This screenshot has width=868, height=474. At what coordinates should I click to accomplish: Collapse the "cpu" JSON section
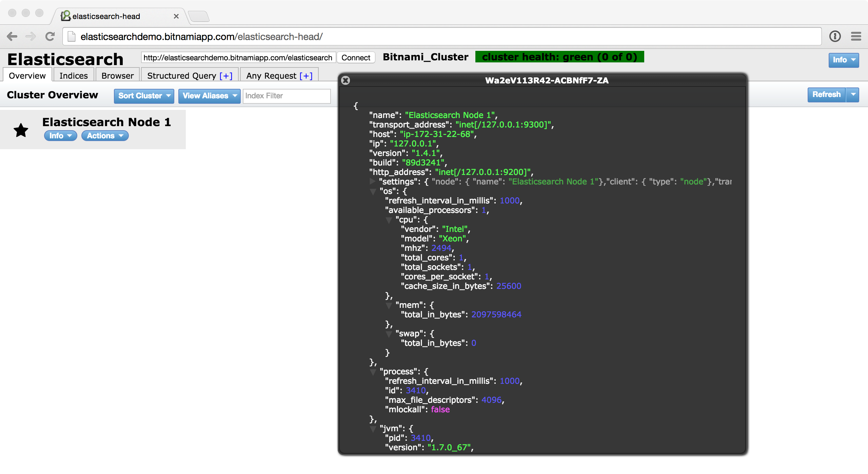coord(389,220)
